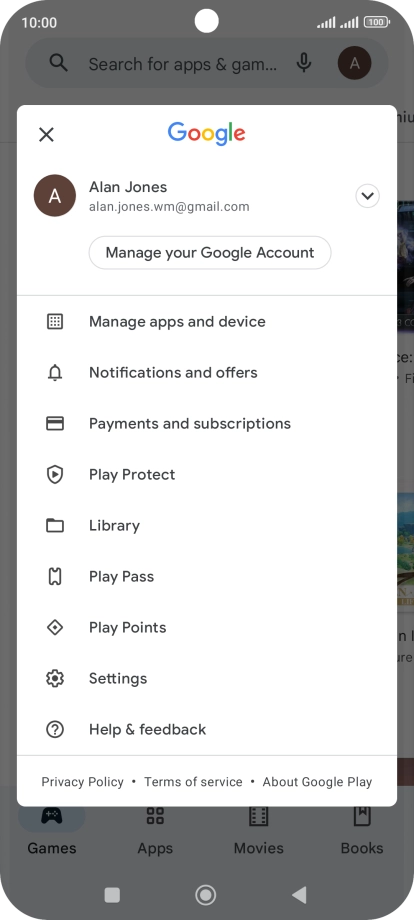Open the Play Pass ticket icon
The image size is (414, 920).
point(55,577)
